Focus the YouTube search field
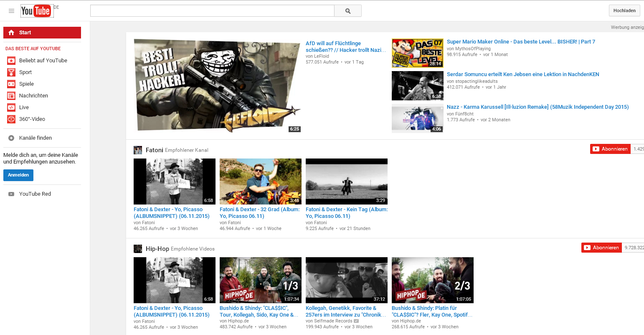 coord(212,11)
